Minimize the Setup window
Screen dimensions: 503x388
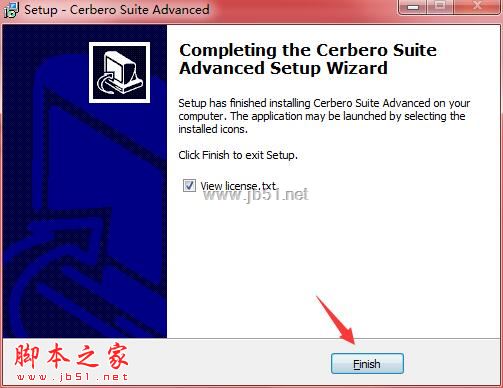(413, 7)
